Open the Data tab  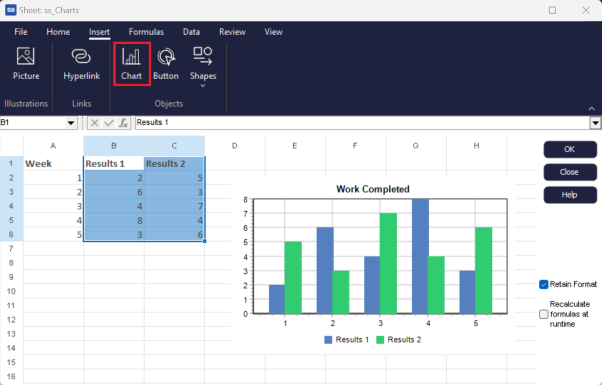tap(191, 32)
